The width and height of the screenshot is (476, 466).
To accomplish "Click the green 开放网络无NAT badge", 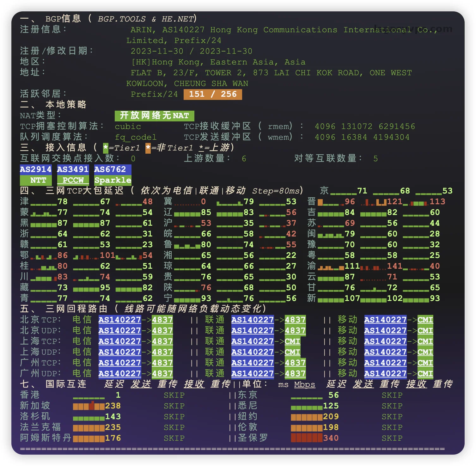I will pos(154,116).
